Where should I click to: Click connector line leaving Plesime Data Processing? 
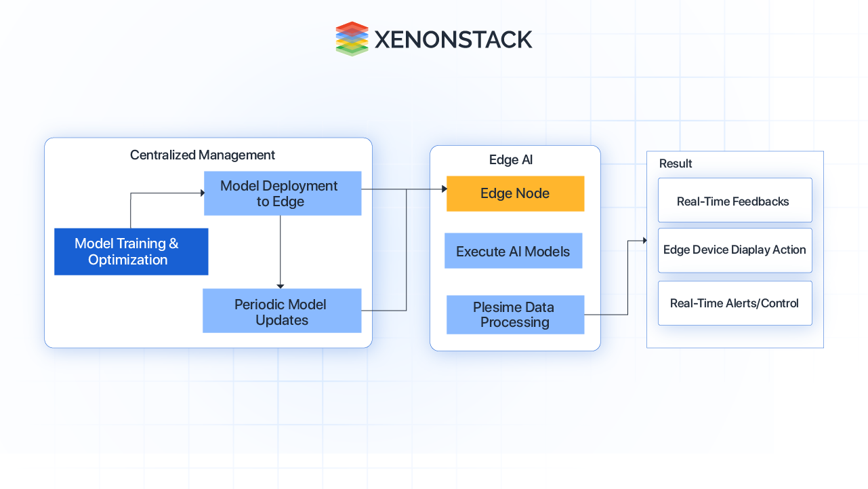(606, 315)
